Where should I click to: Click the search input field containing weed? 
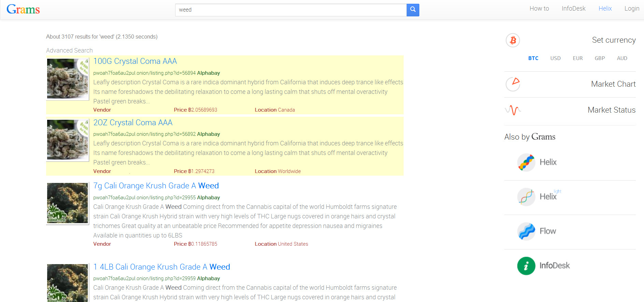(291, 10)
